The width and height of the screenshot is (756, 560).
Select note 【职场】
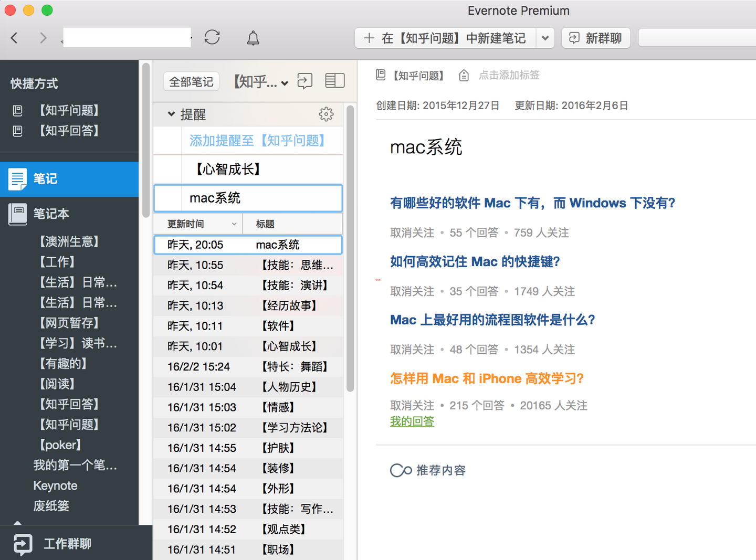tap(248, 550)
